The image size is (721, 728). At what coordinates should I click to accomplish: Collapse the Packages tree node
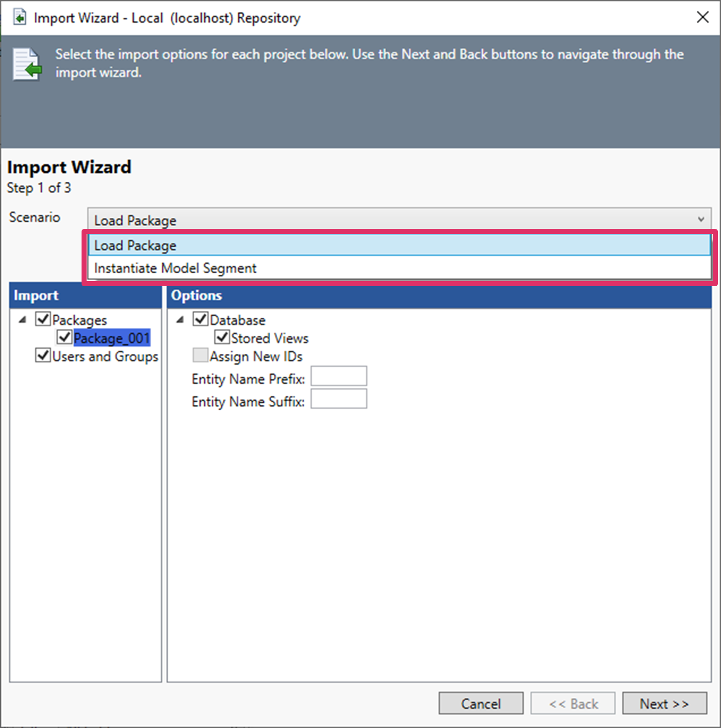[x=22, y=320]
